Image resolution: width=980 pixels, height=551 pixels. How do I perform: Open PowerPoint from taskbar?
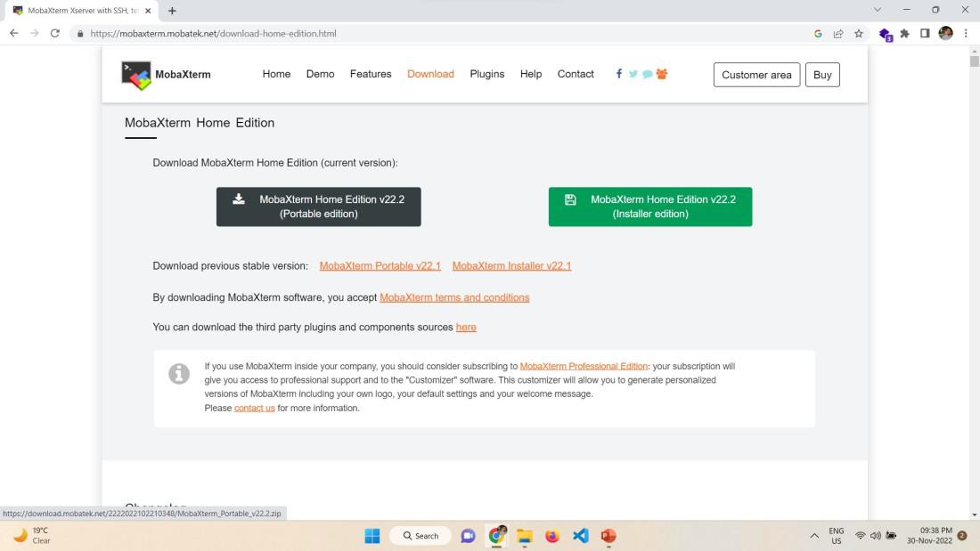click(x=608, y=536)
